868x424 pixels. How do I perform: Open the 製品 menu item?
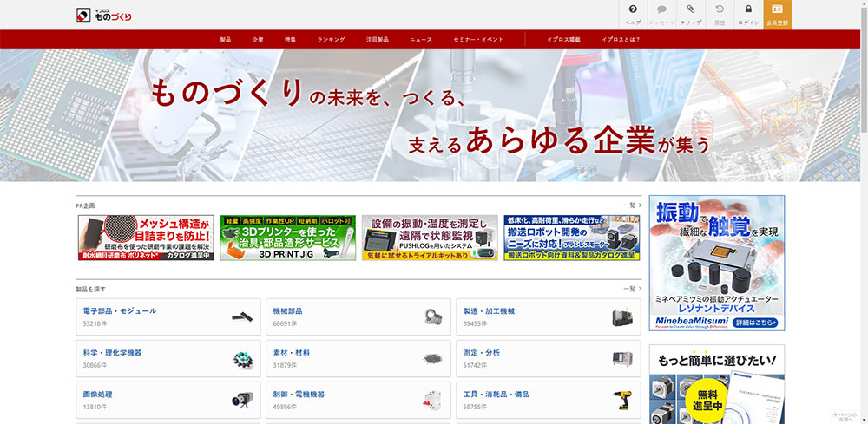226,40
